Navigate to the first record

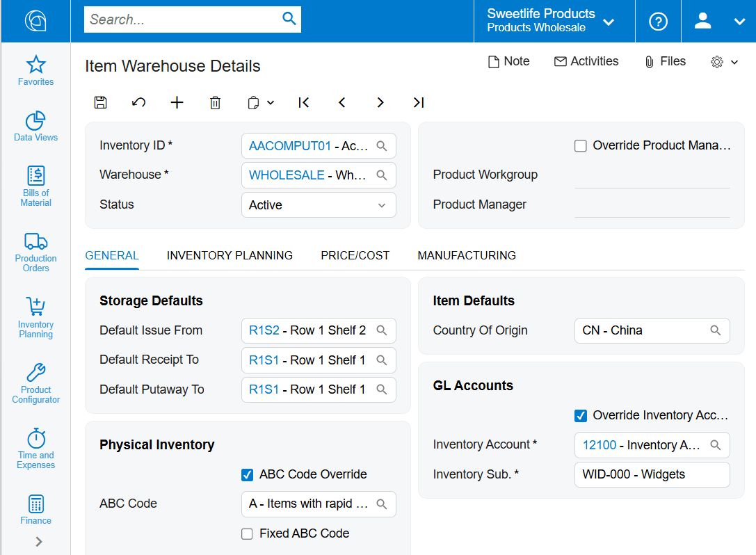(303, 102)
